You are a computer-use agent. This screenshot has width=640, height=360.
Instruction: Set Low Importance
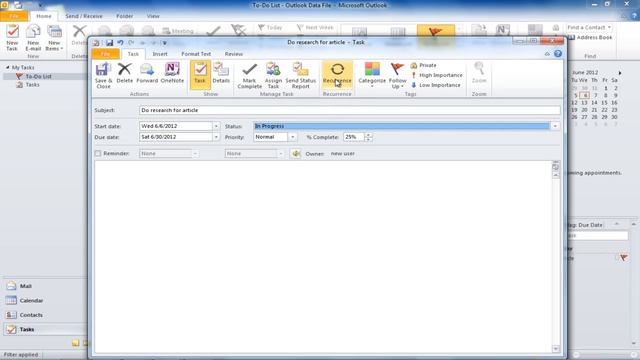tap(435, 85)
